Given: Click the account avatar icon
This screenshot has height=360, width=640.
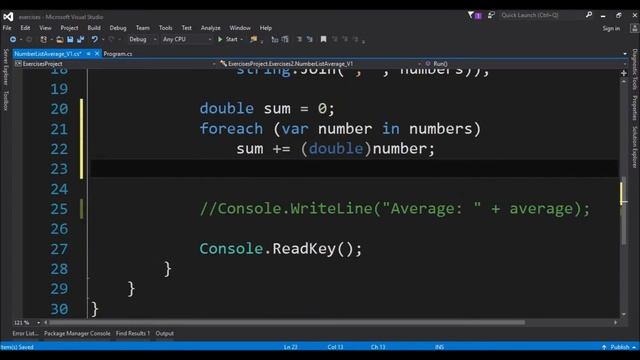Looking at the screenshot, I should click(x=635, y=28).
